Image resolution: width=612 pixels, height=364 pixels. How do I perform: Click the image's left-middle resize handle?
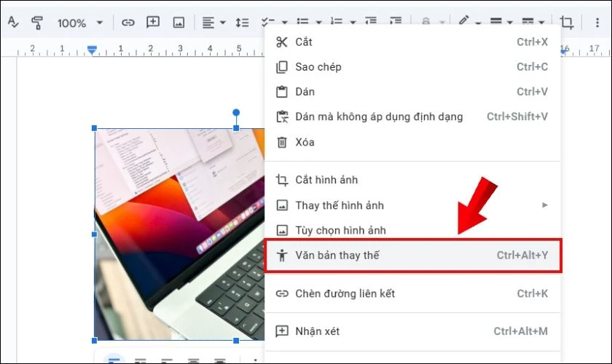click(95, 234)
